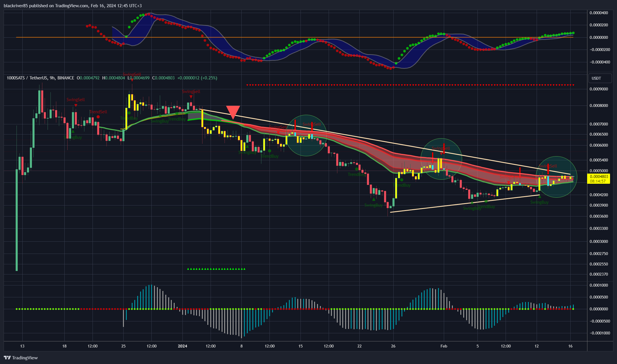617x364 pixels.
Task: Click the SwingSell label in the rightmost circle
Action: [x=548, y=166]
